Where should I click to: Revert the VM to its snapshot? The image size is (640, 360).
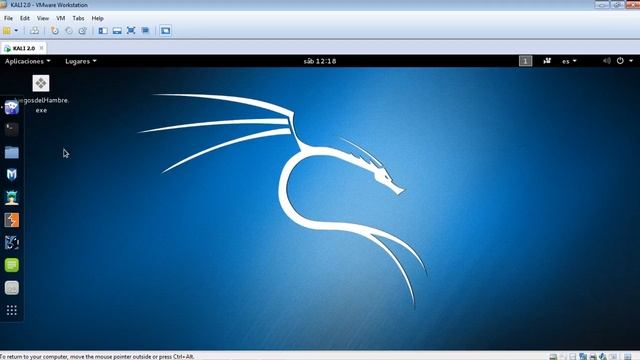(x=69, y=31)
